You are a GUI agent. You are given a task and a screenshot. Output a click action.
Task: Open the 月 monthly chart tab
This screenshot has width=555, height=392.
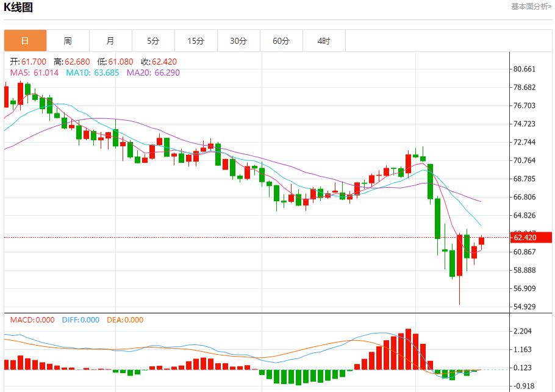(110, 41)
